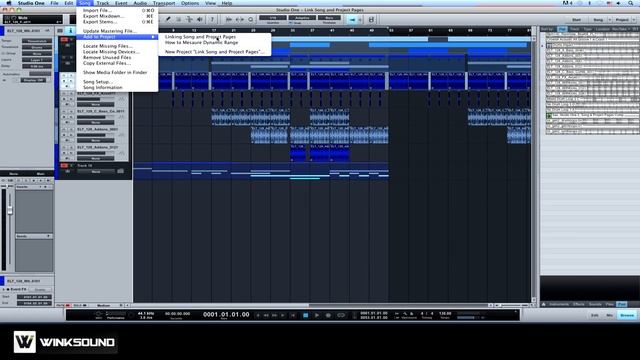Image resolution: width=640 pixels, height=360 pixels.
Task: Click the magnifier zoom icon in toolbar
Action: [250, 19]
